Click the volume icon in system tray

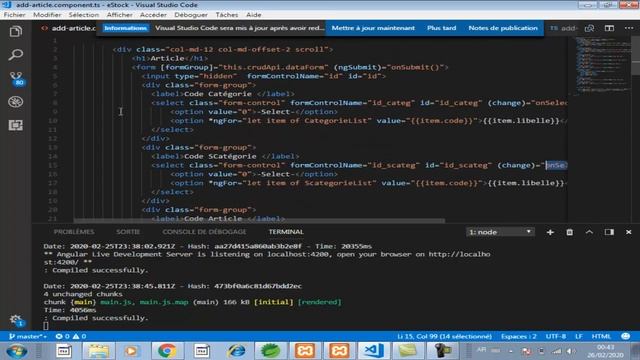(x=571, y=351)
